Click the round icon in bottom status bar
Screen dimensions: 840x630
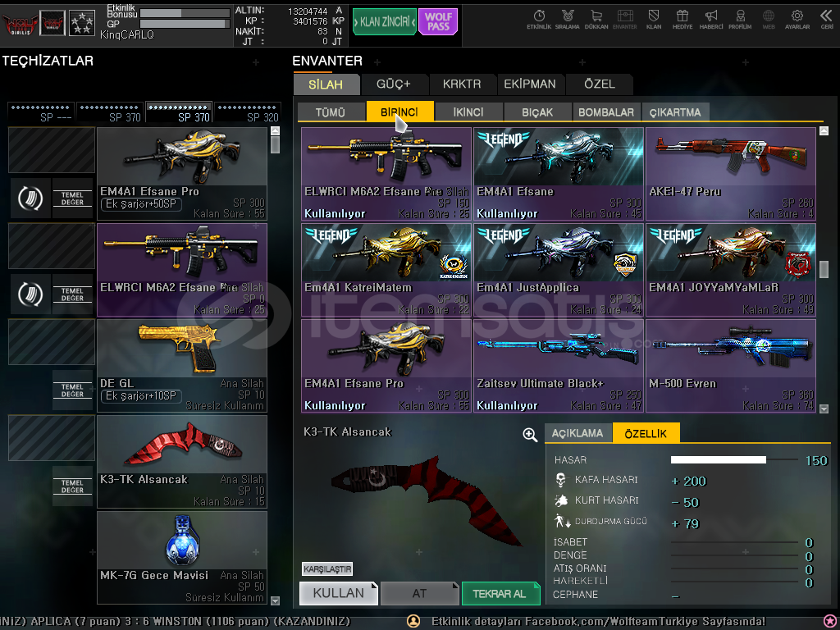[413, 621]
